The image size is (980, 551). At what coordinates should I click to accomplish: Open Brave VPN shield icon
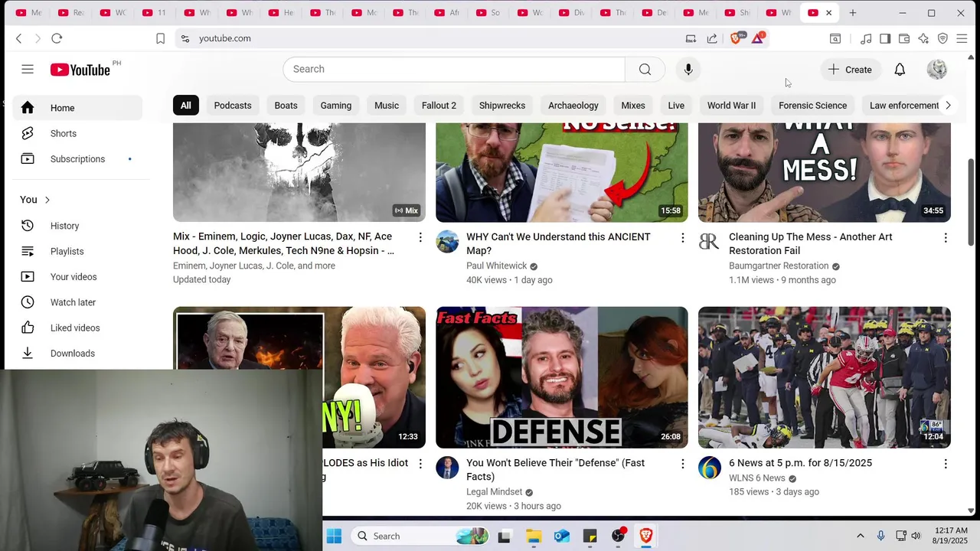(x=942, y=38)
